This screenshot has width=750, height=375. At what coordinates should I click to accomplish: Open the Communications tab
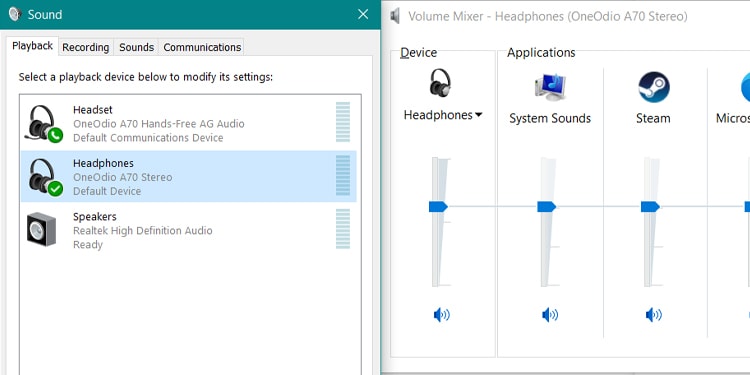[202, 47]
